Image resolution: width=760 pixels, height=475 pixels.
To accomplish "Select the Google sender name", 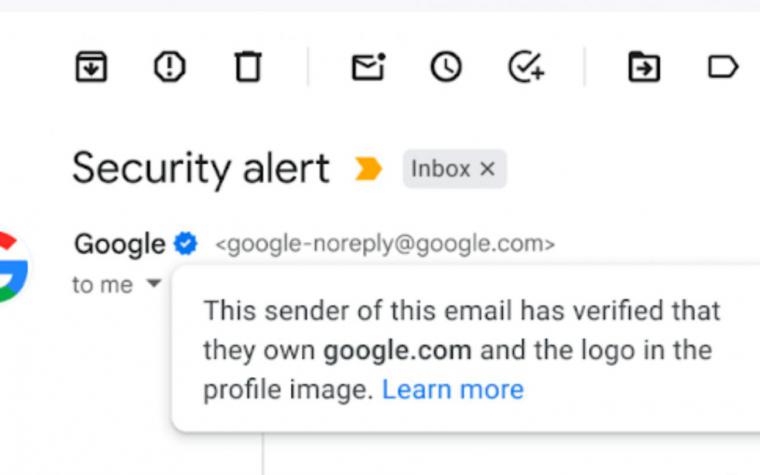I will (x=120, y=243).
